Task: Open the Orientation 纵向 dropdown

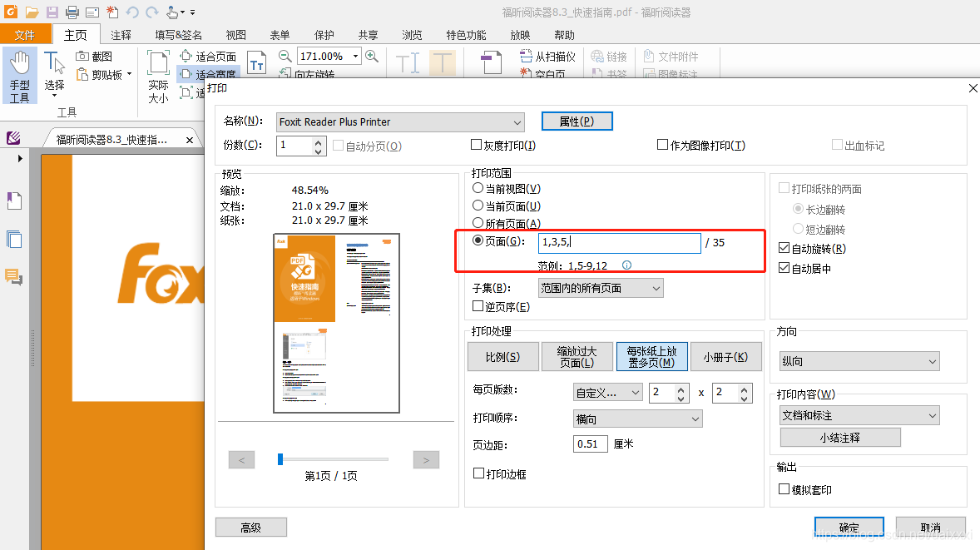Action: pyautogui.click(x=860, y=361)
